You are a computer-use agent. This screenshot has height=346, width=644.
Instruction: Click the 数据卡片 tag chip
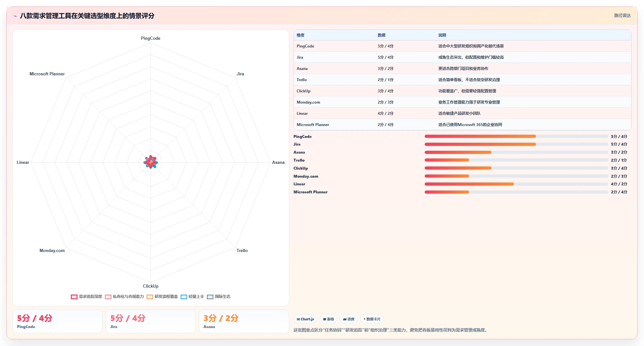(372, 319)
